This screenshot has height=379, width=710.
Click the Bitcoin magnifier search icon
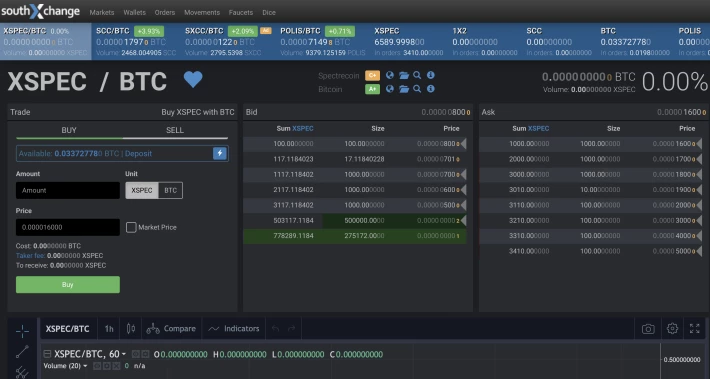pyautogui.click(x=417, y=89)
